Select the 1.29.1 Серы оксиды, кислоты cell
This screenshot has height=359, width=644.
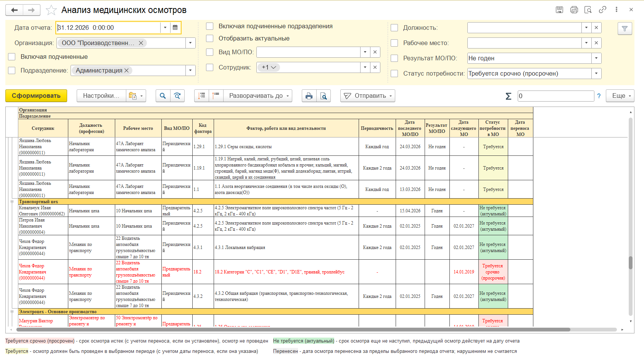click(x=286, y=147)
